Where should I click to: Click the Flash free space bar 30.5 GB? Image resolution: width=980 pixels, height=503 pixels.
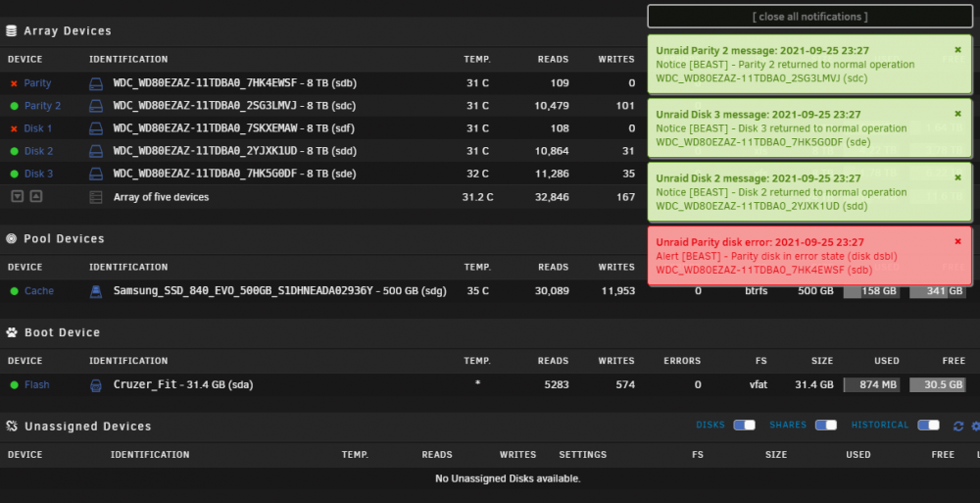tap(938, 384)
